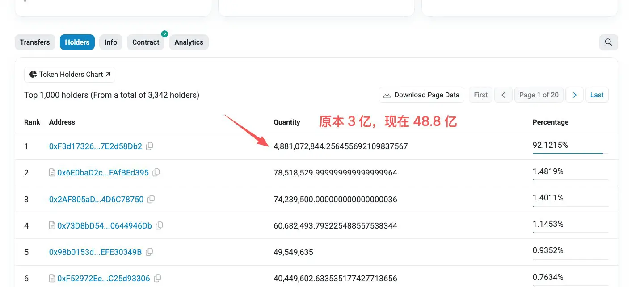The width and height of the screenshot is (644, 287).
Task: Open address 0x6E0baD2c...FAfBEd395
Action: [x=103, y=172]
